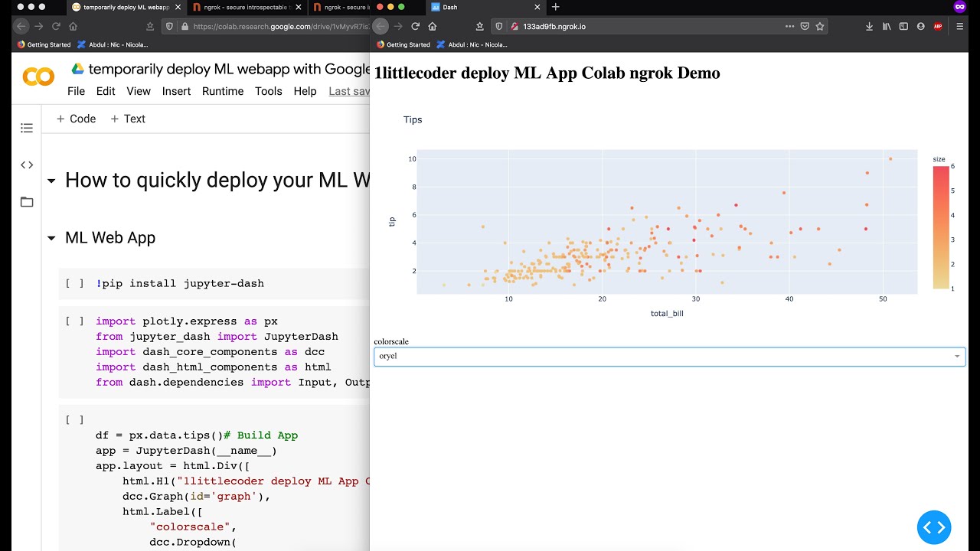980x551 pixels.
Task: Open 'Abdul : Nic - Nicola' bookmark in Dash browser
Action: coord(472,44)
